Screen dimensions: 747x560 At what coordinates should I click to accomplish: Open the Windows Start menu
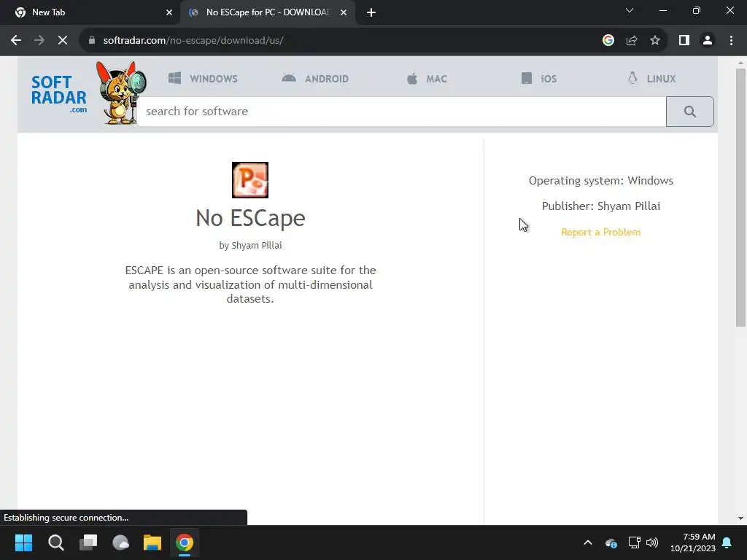(23, 542)
